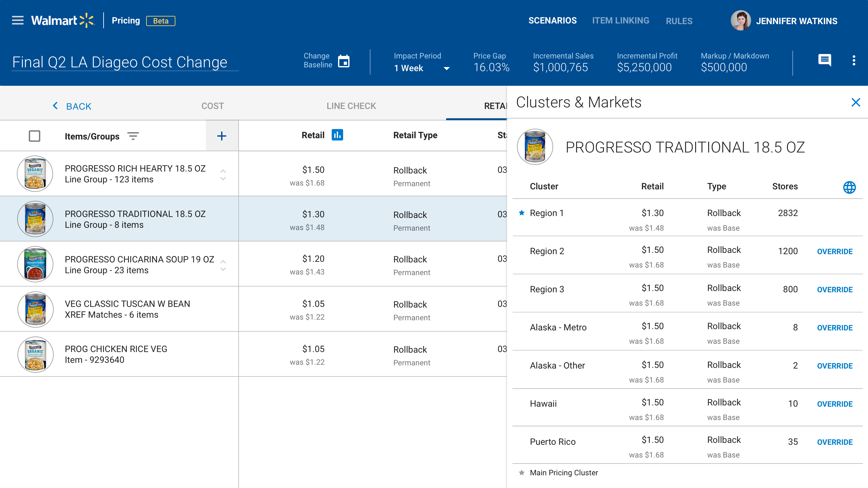The image size is (868, 488).
Task: Click Progresso Traditional product image in list
Action: tap(35, 219)
